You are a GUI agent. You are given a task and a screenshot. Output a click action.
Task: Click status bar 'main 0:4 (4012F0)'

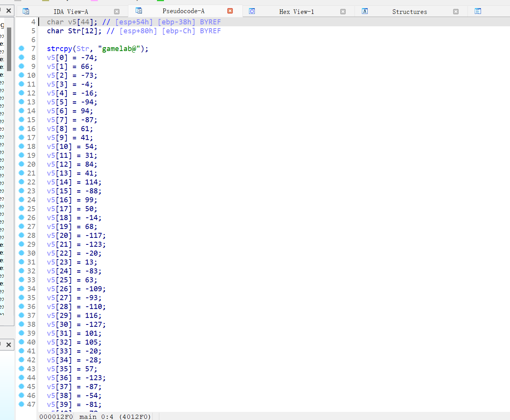pyautogui.click(x=115, y=417)
